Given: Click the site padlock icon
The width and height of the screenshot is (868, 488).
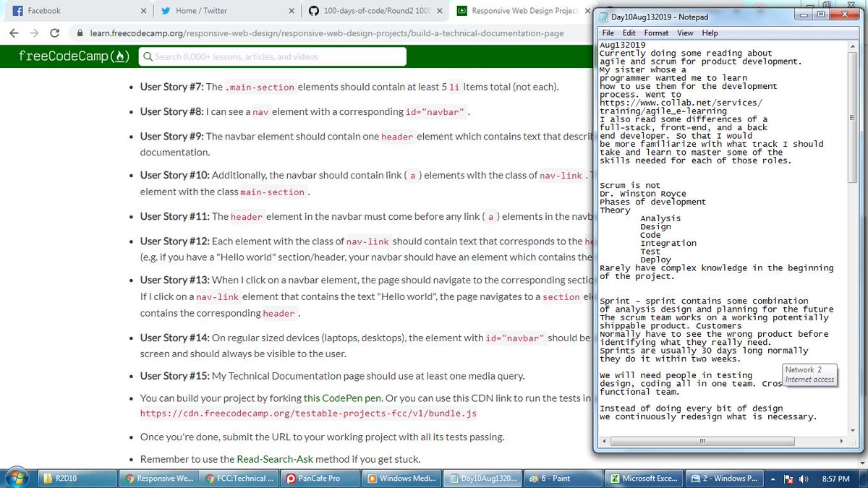Looking at the screenshot, I should pos(80,33).
